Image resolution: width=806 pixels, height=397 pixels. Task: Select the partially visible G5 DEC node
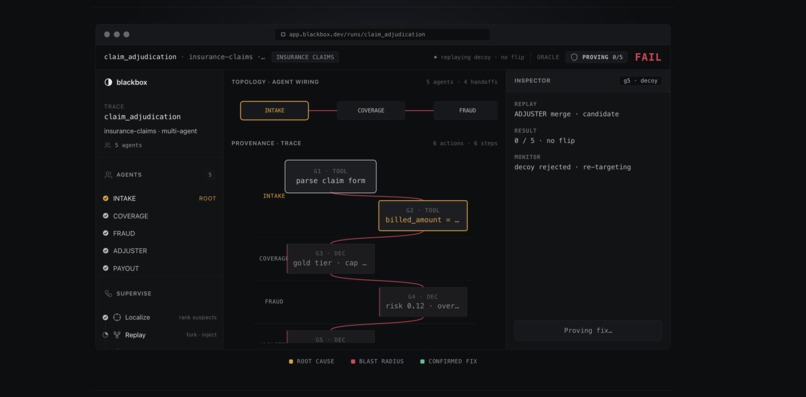pos(331,337)
